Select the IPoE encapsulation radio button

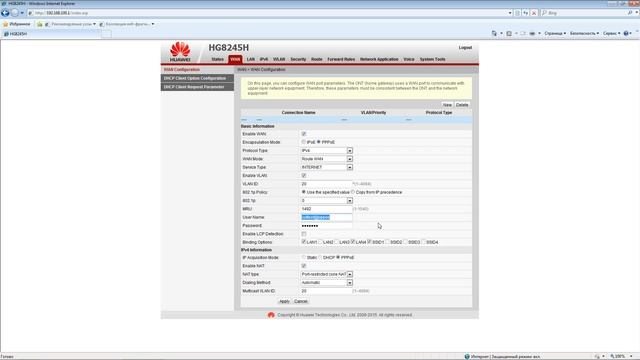click(303, 142)
